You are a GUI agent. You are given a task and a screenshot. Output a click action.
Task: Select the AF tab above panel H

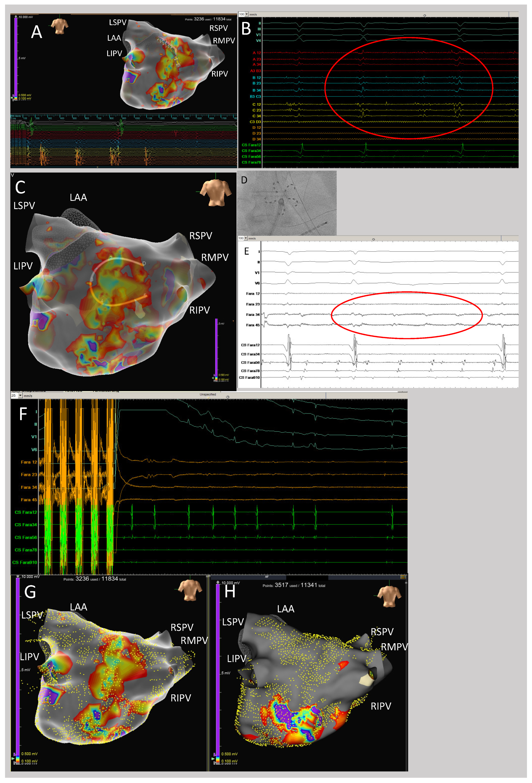click(x=267, y=577)
